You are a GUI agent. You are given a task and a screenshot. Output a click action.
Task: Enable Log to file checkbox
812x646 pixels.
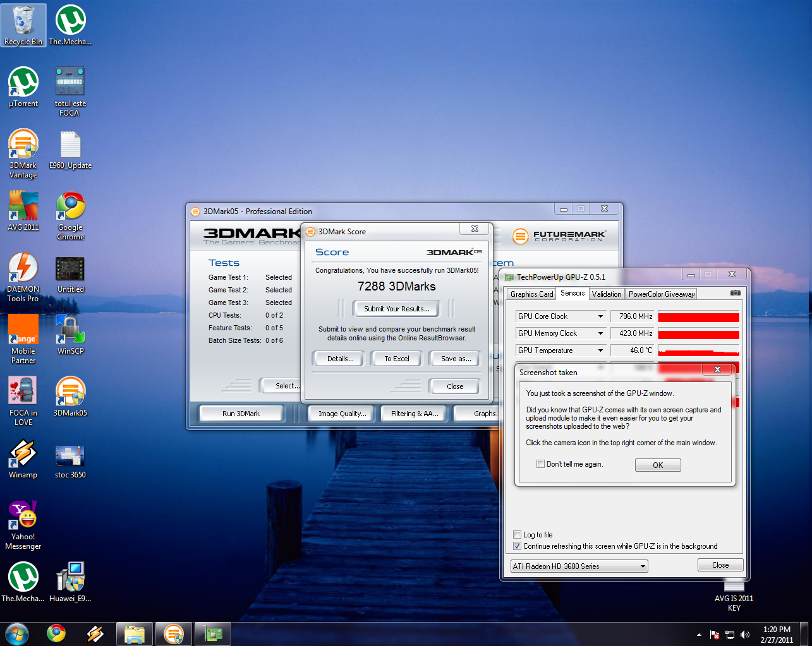click(x=518, y=534)
